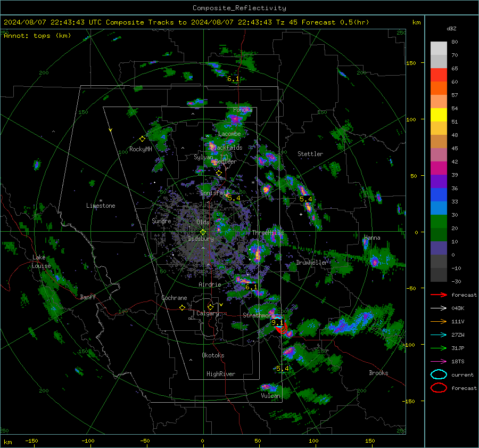Click the -150 tick on bottom axis
The width and height of the screenshot is (479, 448).
tap(31, 441)
